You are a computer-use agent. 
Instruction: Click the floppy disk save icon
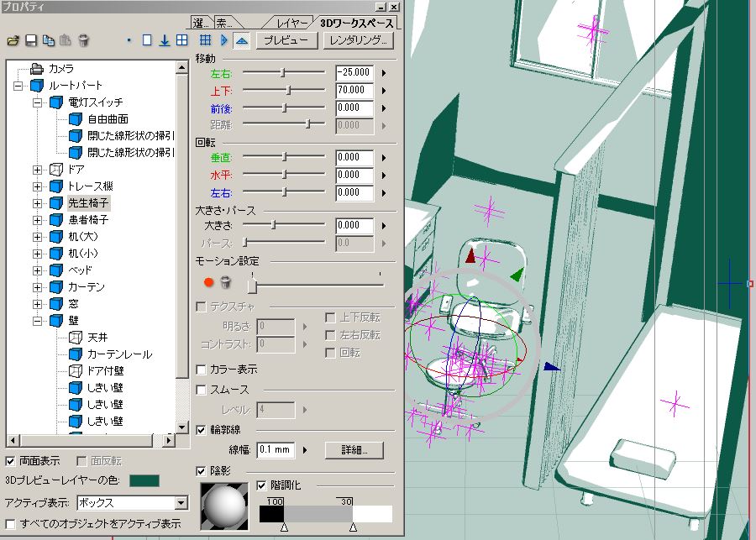coord(30,40)
